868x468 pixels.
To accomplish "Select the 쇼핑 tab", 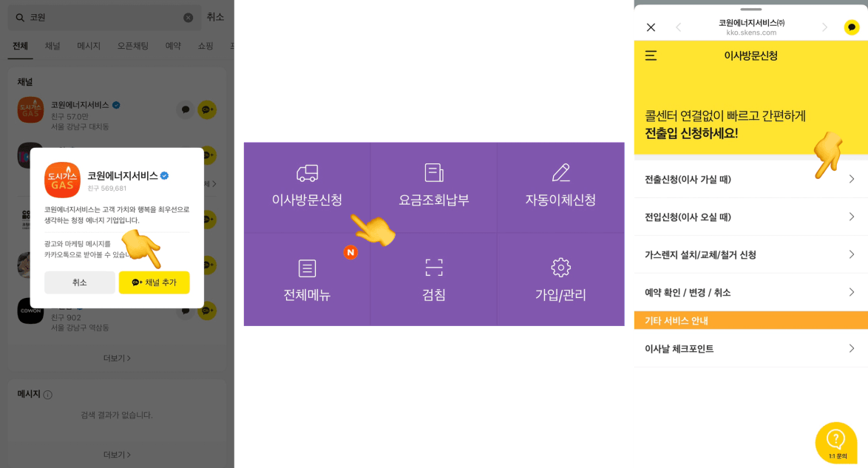I will point(206,46).
